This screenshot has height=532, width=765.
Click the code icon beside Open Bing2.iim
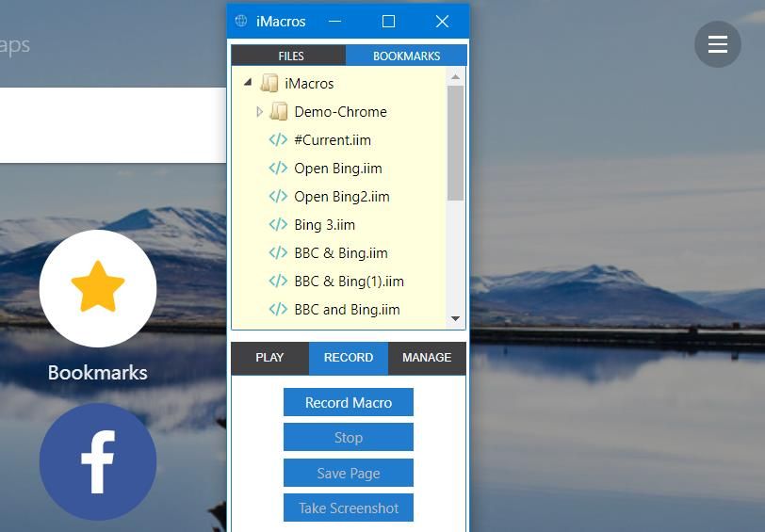pos(278,197)
